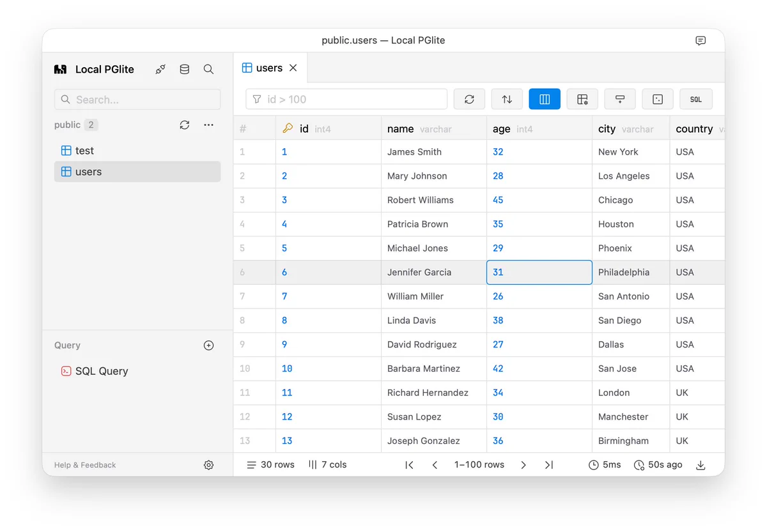Click the insert row toolbar button

pos(620,99)
